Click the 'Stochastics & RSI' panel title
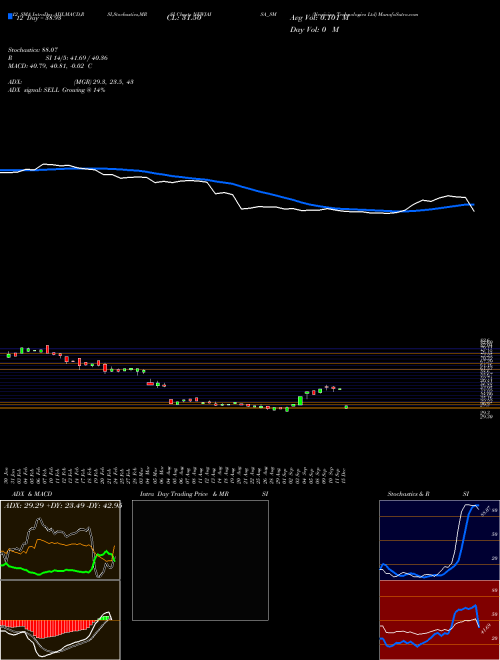Viewport: 500px width, 660px height. pyautogui.click(x=428, y=494)
